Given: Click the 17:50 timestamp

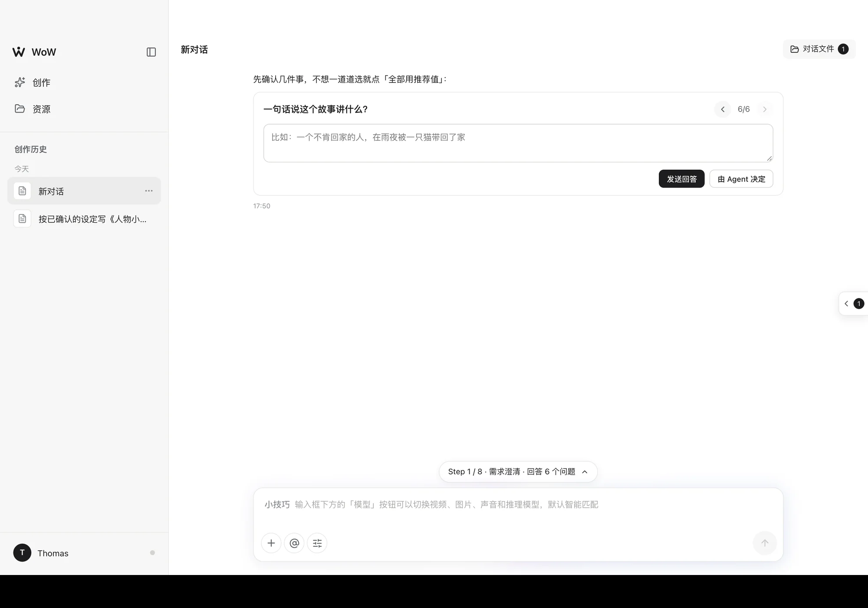Looking at the screenshot, I should [x=262, y=206].
